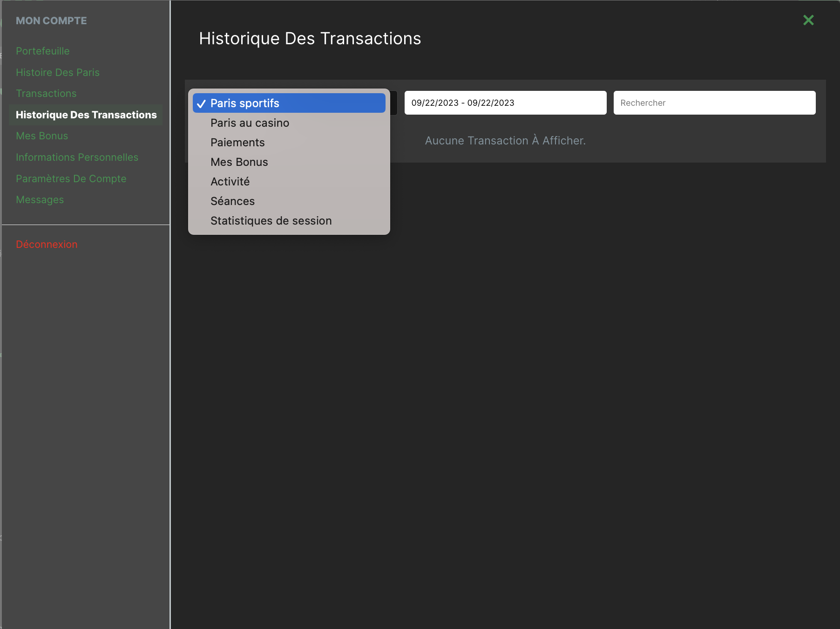
Task: Choose Statistiques de session option
Action: click(x=271, y=221)
